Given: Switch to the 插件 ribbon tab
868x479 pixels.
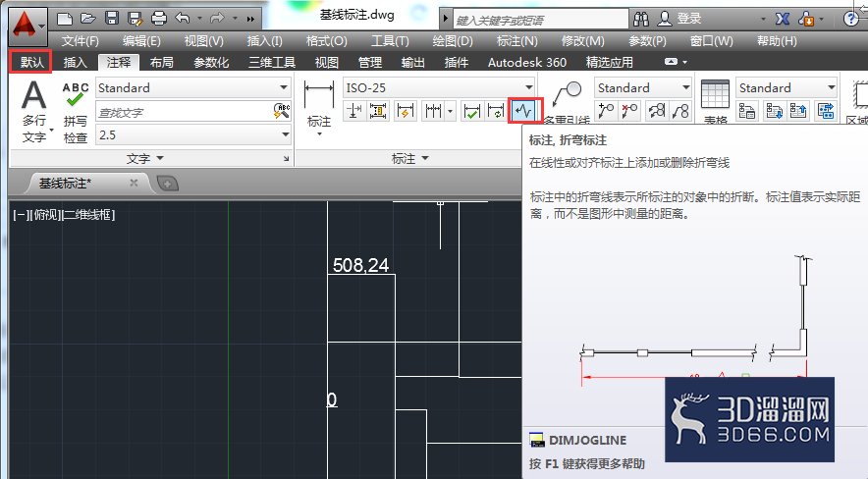Looking at the screenshot, I should coord(457,62).
